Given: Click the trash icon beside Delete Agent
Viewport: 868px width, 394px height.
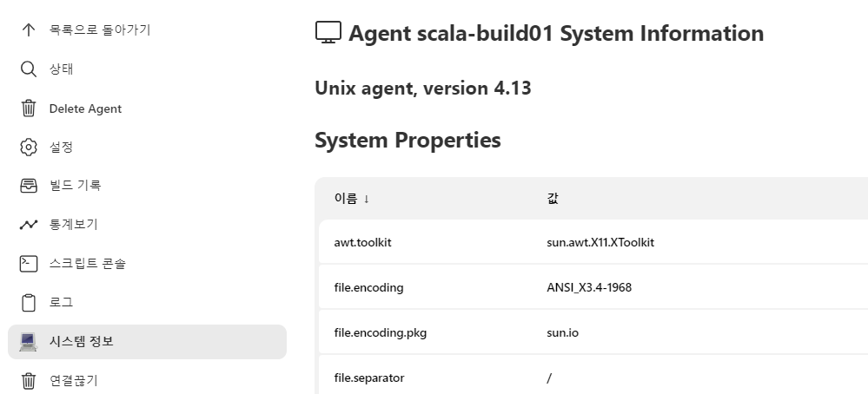Looking at the screenshot, I should coord(28,108).
